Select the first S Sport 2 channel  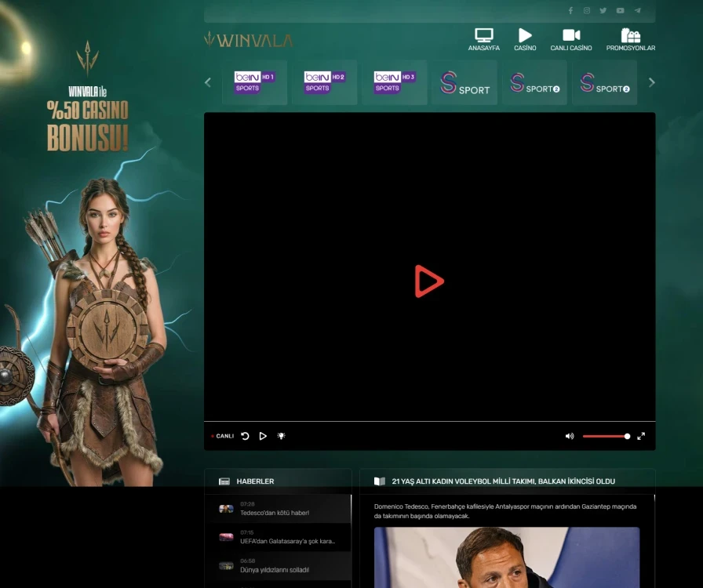(x=534, y=82)
